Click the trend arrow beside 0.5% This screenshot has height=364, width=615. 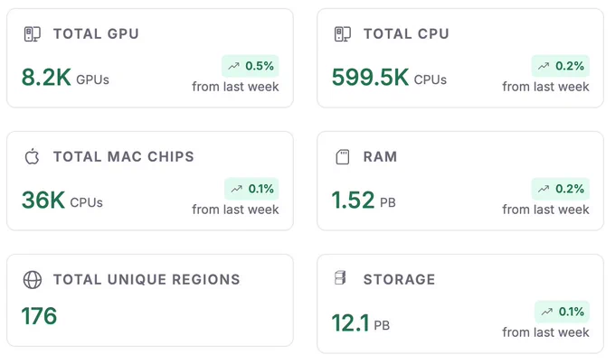point(233,66)
